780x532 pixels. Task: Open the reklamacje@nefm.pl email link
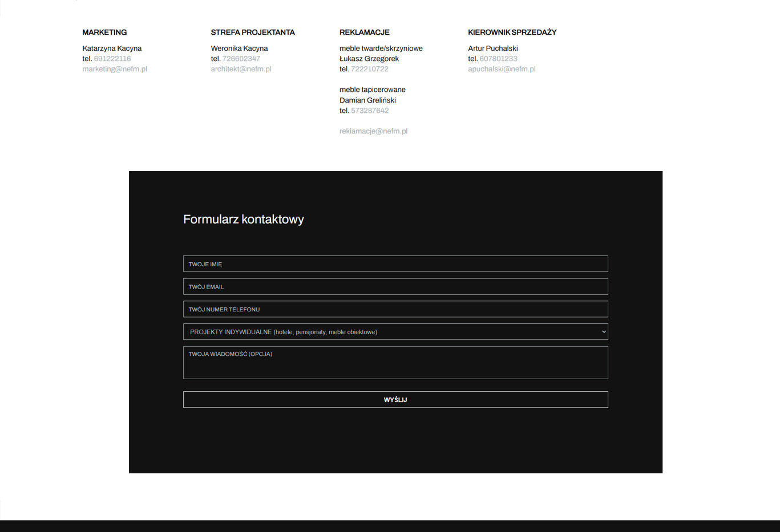(x=373, y=131)
